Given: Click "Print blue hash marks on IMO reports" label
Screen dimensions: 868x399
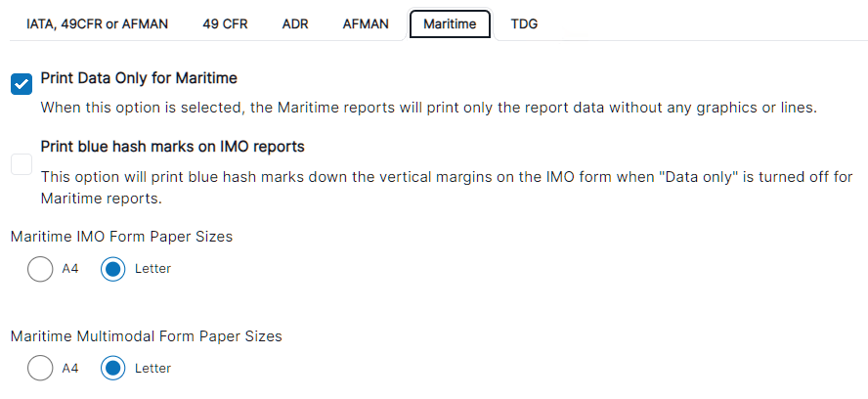Looking at the screenshot, I should (x=173, y=147).
